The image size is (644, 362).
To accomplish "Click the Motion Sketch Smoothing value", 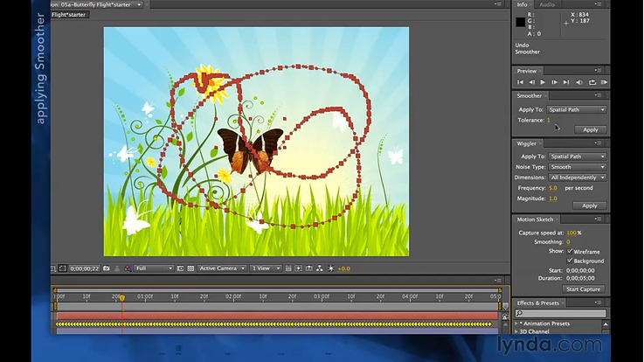I will click(x=568, y=242).
